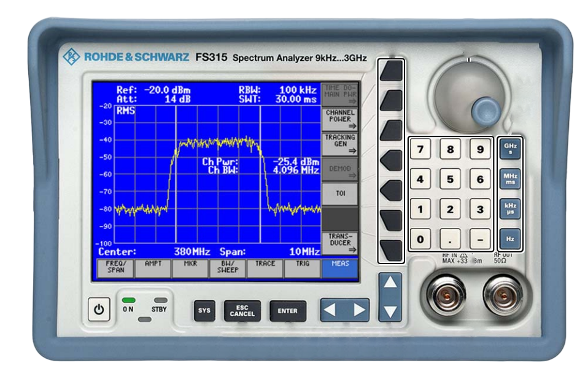The height and width of the screenshot is (379, 588).
Task: Click keypad digit 2
Action: click(x=450, y=209)
